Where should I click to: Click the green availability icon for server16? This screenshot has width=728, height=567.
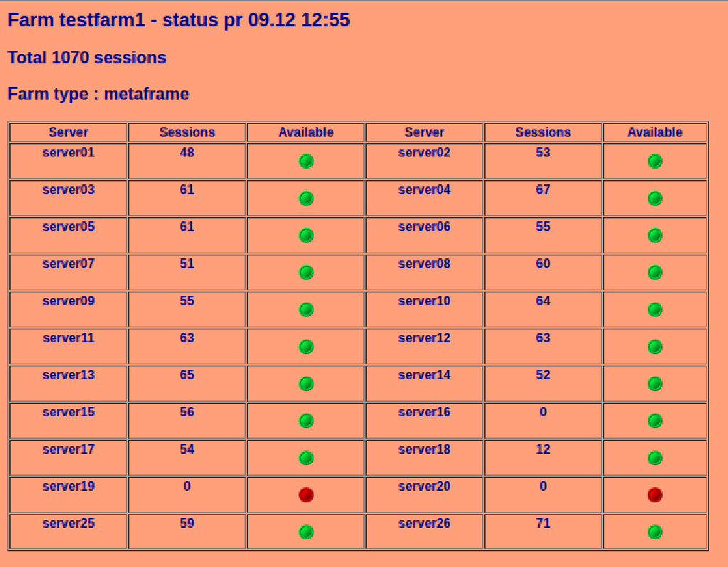[654, 420]
